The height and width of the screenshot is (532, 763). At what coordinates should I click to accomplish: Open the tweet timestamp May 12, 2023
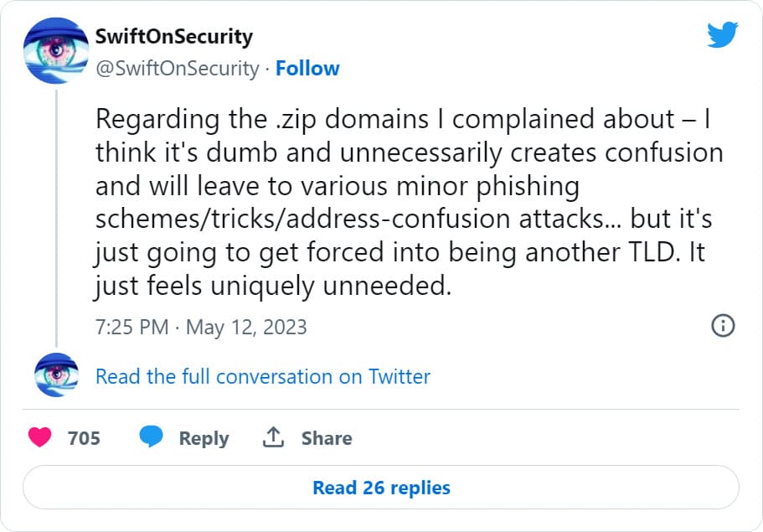[201, 327]
